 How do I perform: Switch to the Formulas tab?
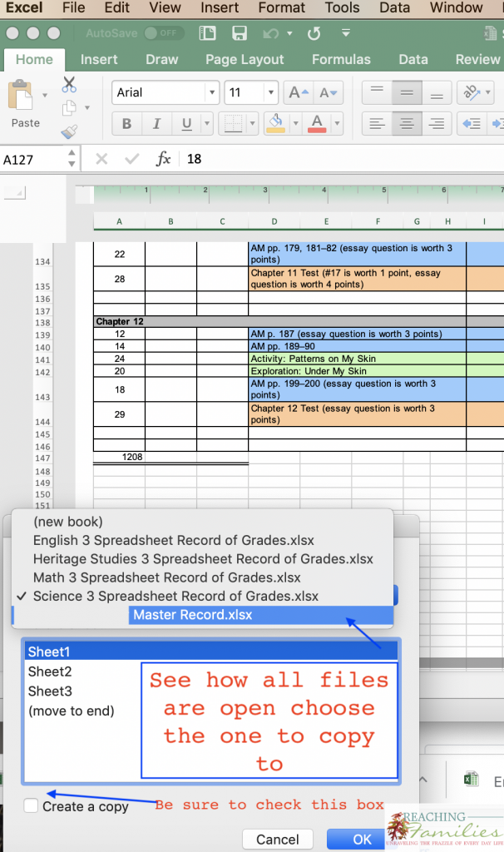[x=341, y=60]
